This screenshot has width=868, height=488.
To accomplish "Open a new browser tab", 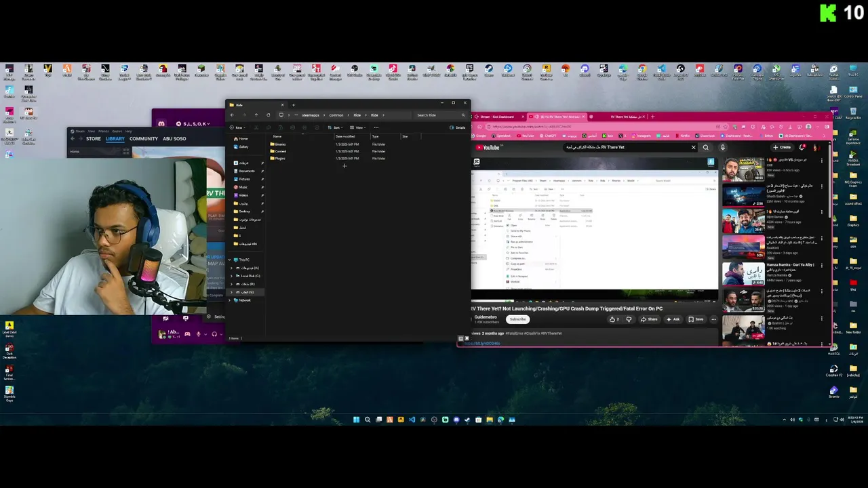I will click(652, 117).
